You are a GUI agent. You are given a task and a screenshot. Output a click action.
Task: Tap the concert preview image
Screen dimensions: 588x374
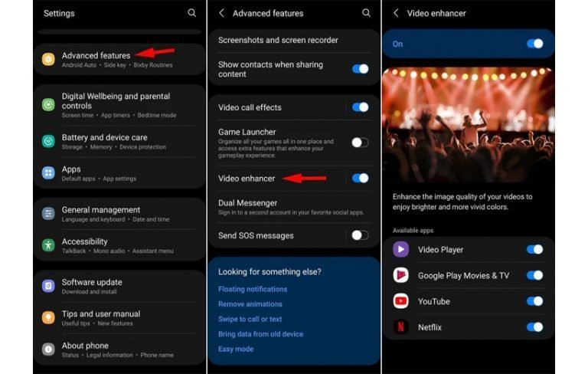[468, 124]
